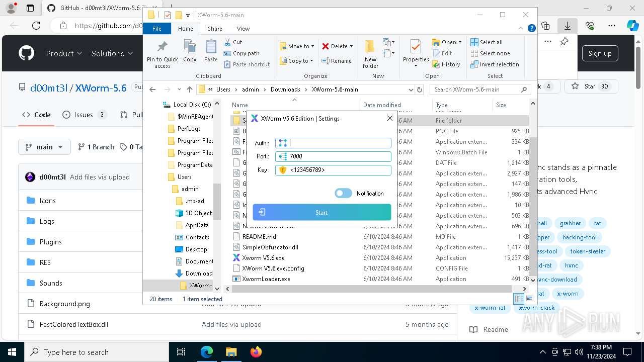This screenshot has width=644, height=362.
Task: Click the History button in ribbon
Action: (446, 64)
